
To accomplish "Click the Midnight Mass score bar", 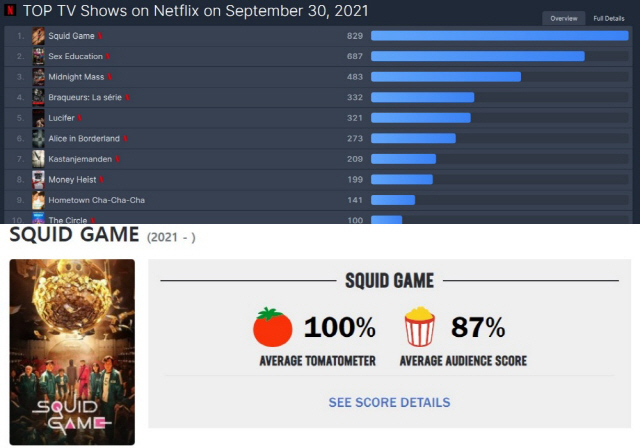I will pos(446,77).
